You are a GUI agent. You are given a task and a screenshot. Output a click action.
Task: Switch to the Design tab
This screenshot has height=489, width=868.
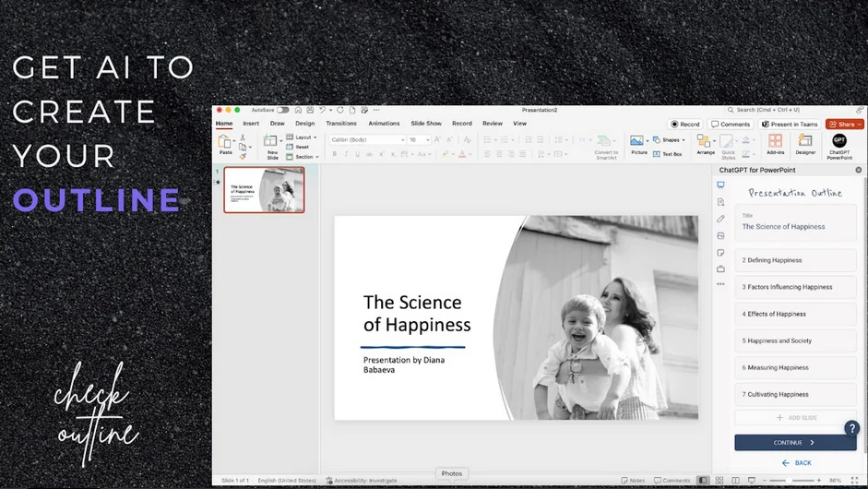(x=304, y=124)
